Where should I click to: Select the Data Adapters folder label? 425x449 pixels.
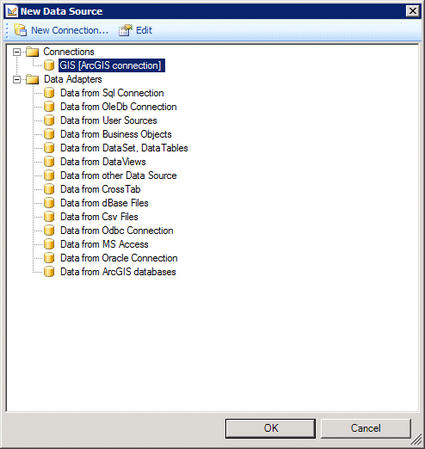coord(73,79)
